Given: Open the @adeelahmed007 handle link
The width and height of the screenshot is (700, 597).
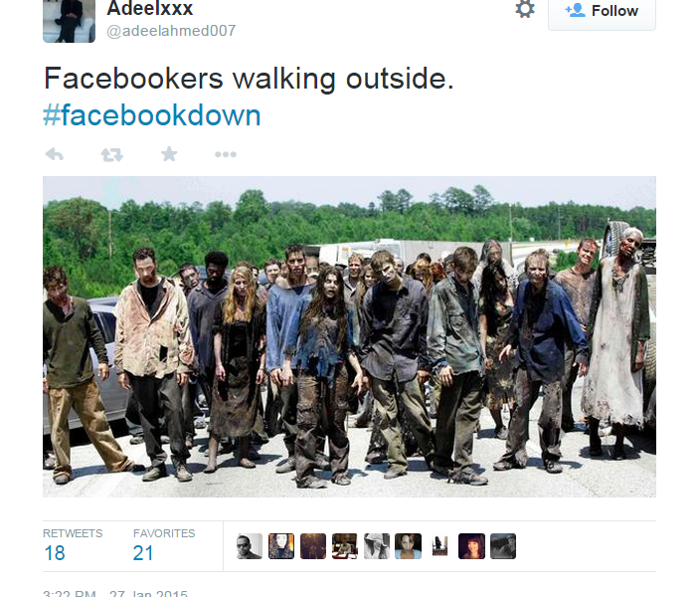Looking at the screenshot, I should (171, 31).
